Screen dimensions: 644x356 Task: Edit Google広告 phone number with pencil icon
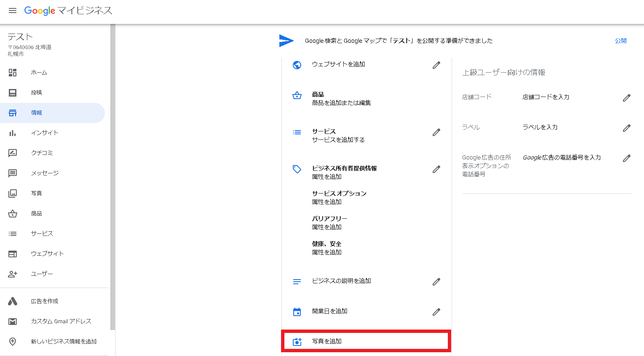tap(627, 158)
